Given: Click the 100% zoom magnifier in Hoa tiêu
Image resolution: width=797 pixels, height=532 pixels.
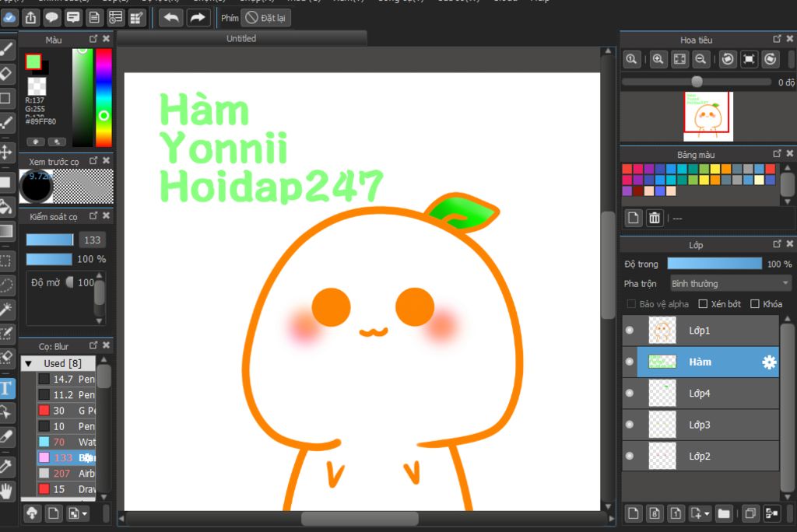Looking at the screenshot, I should 632,59.
